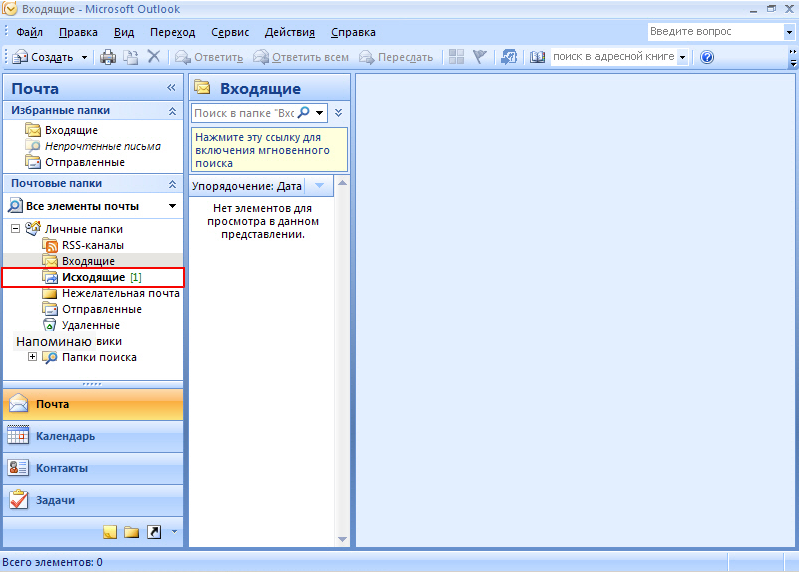The width and height of the screenshot is (800, 572).
Task: Click the address book search field
Action: (614, 57)
